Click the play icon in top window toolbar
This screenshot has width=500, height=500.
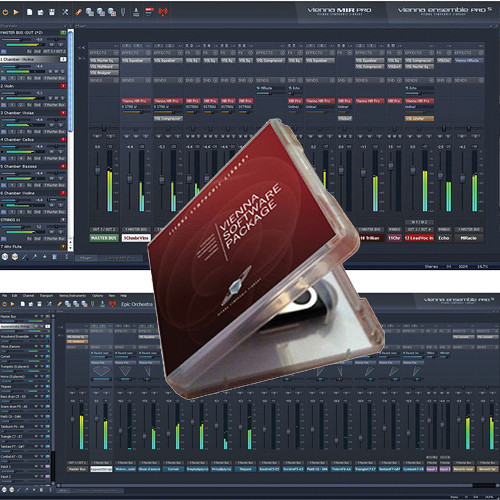point(16,12)
